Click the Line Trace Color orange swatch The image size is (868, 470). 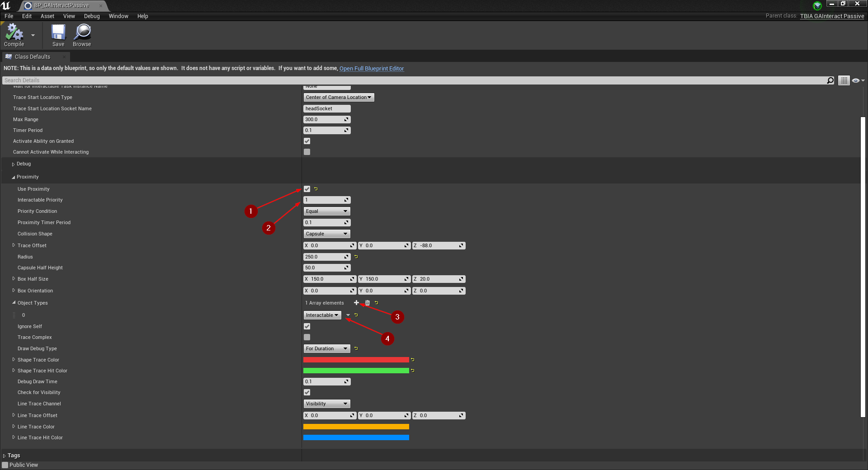356,427
